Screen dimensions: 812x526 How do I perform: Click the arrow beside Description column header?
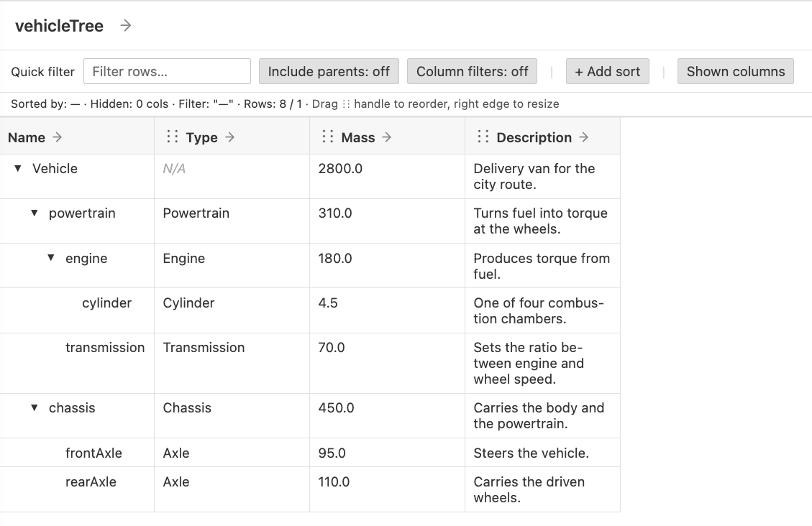[x=583, y=137]
